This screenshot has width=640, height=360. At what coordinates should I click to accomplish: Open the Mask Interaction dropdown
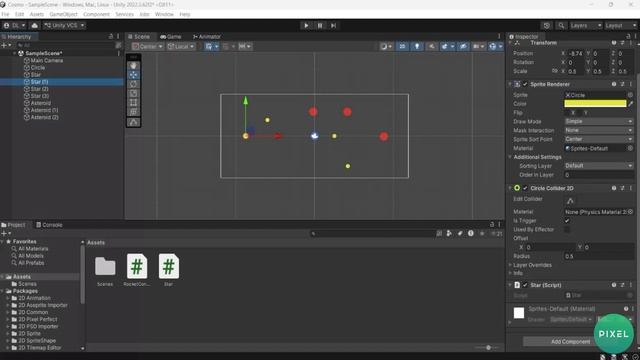tap(599, 130)
